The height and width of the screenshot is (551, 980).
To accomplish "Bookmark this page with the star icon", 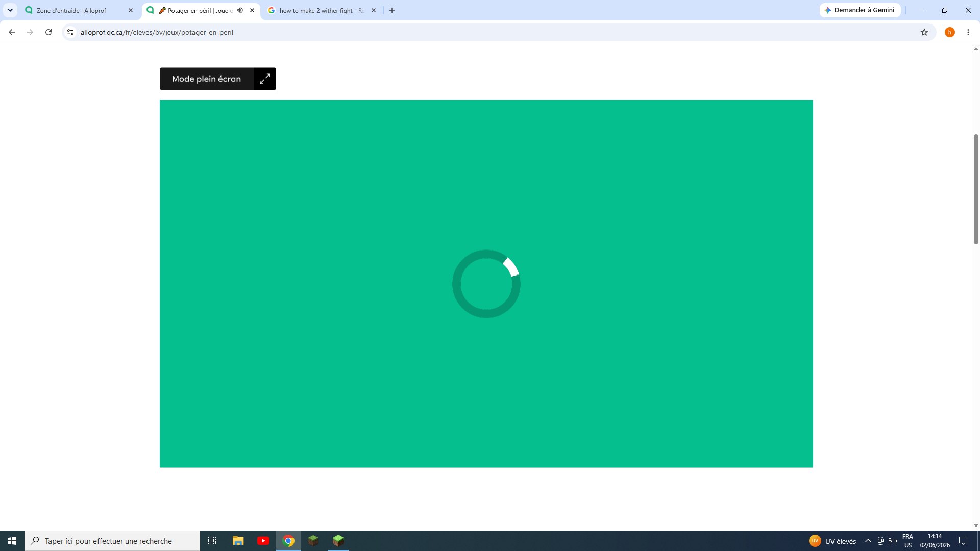I will tap(924, 32).
